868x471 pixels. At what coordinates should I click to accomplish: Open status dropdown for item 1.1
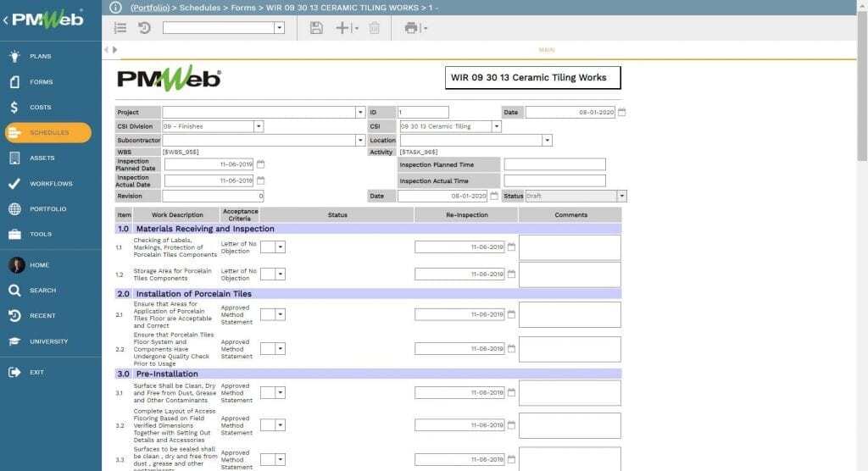(x=280, y=247)
